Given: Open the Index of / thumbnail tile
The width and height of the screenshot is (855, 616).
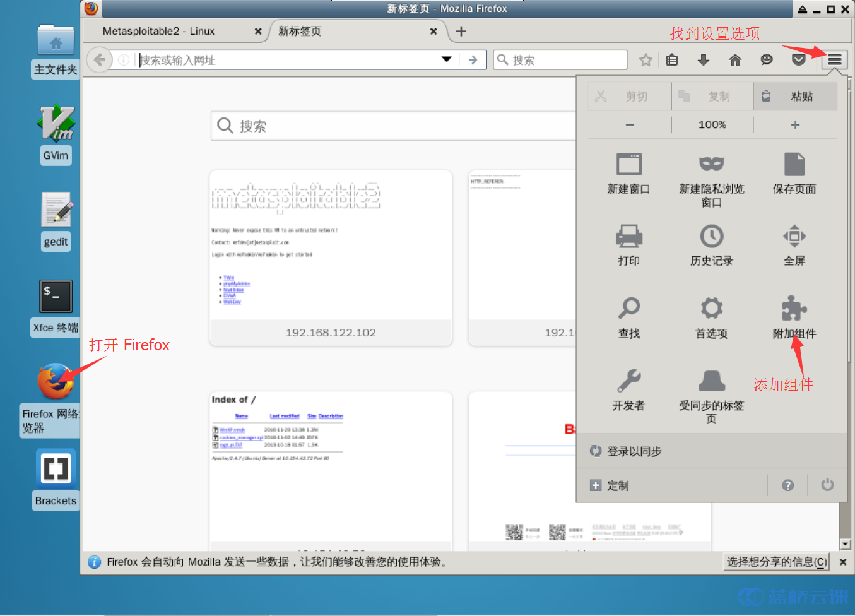Looking at the screenshot, I should click(x=331, y=471).
